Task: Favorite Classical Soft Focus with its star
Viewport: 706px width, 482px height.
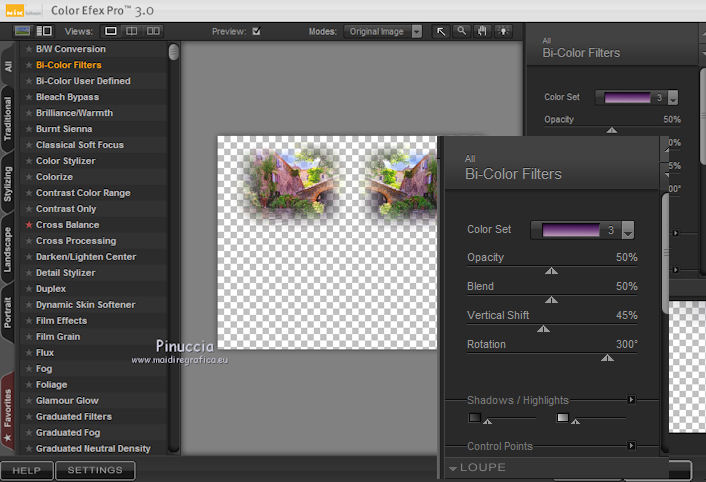Action: point(29,145)
